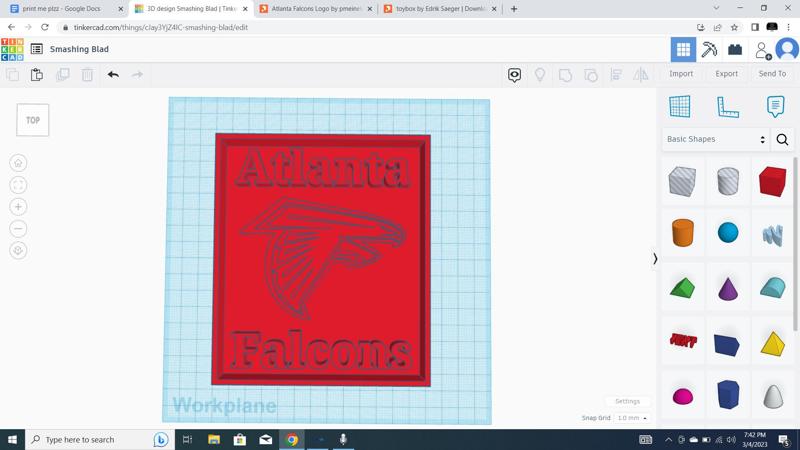Image resolution: width=800 pixels, height=450 pixels.
Task: Click the Import button
Action: (681, 74)
